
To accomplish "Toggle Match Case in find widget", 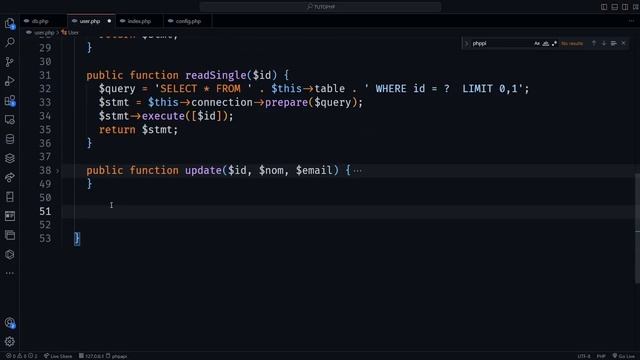I will pos(537,44).
